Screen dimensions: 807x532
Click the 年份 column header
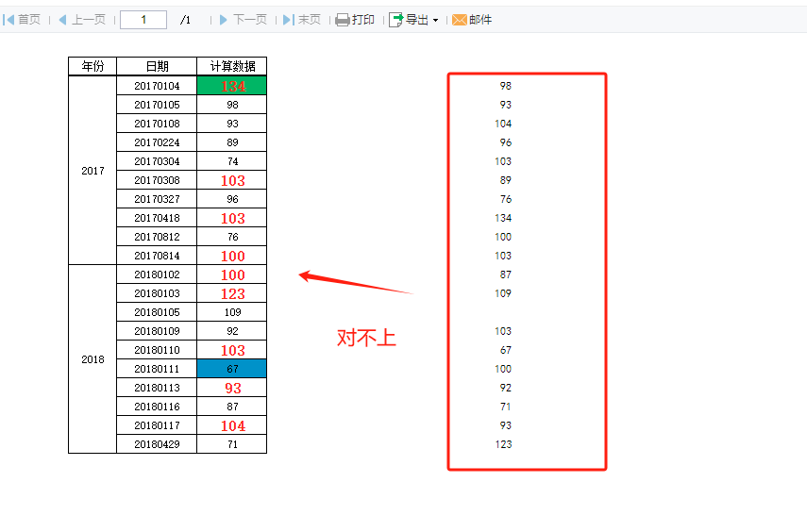click(92, 66)
